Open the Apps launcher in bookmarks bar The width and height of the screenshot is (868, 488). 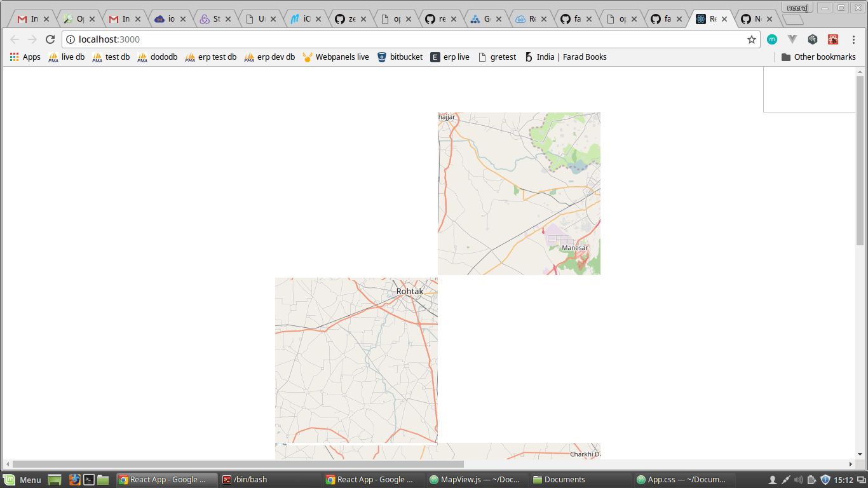click(x=25, y=57)
